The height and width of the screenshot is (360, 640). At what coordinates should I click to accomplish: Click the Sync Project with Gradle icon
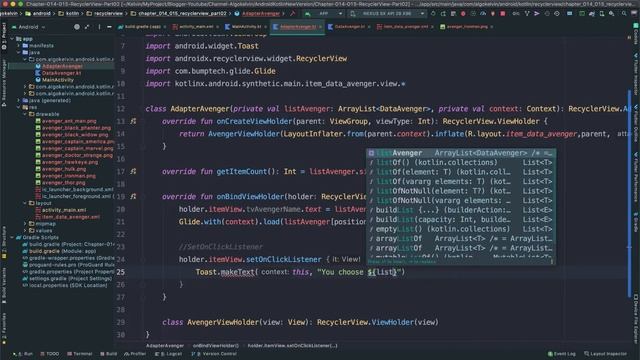(x=592, y=13)
